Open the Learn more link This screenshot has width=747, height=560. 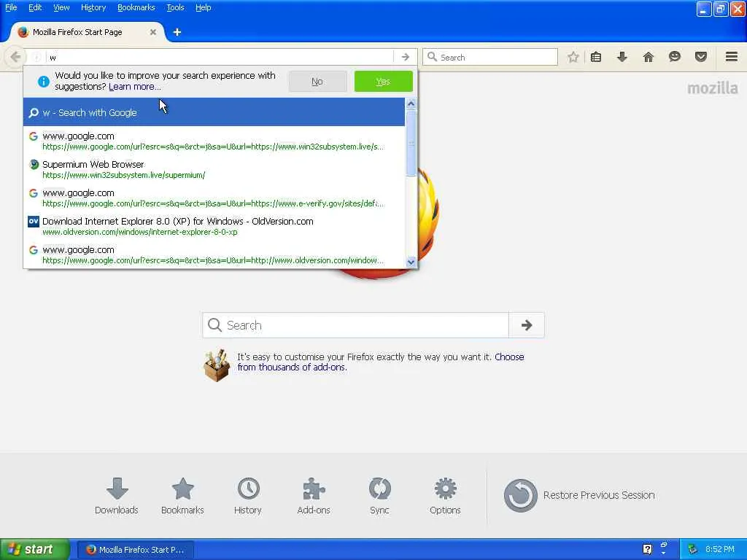click(135, 87)
